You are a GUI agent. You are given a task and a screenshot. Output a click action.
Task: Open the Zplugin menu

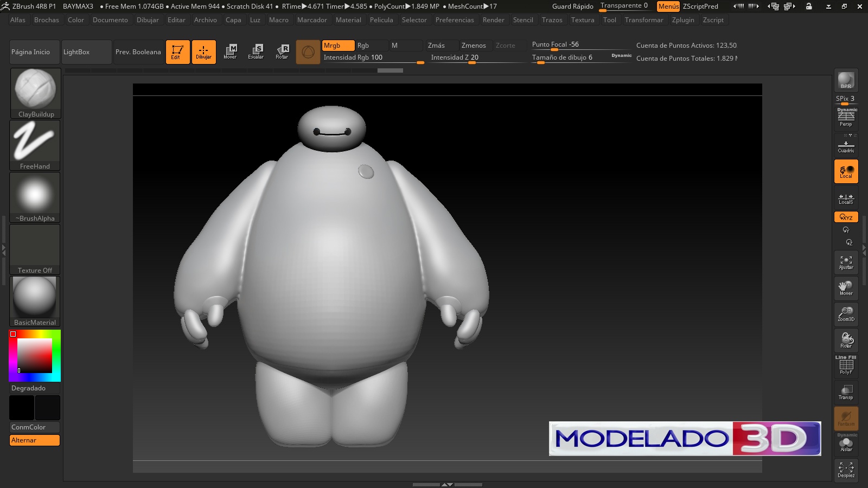tap(683, 20)
